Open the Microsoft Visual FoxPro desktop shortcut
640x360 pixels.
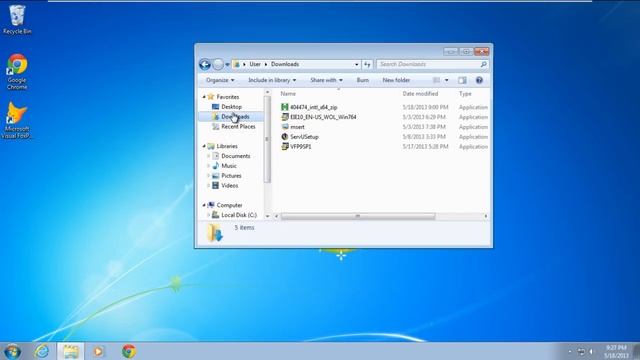pos(16,120)
